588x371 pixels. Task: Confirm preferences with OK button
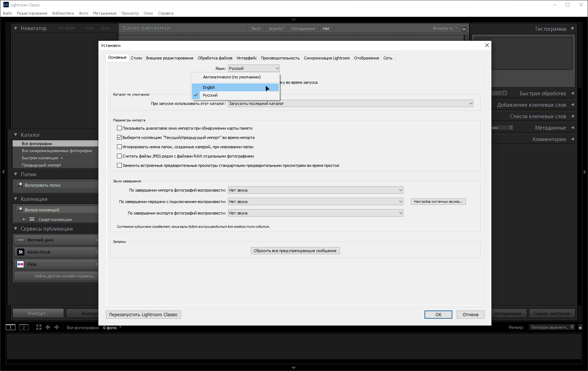438,315
